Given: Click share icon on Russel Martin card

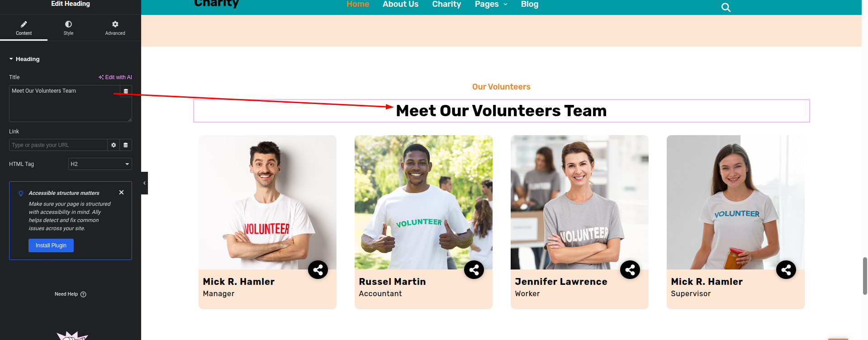Looking at the screenshot, I should pos(474,270).
